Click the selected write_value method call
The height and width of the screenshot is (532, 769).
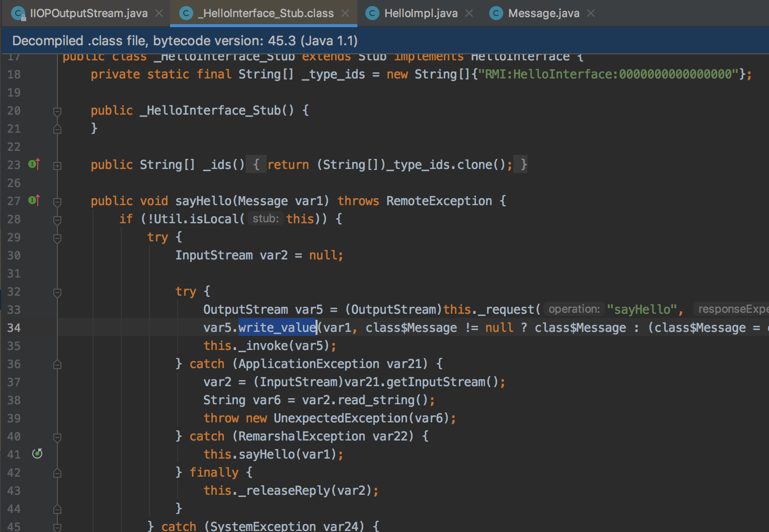(x=277, y=327)
